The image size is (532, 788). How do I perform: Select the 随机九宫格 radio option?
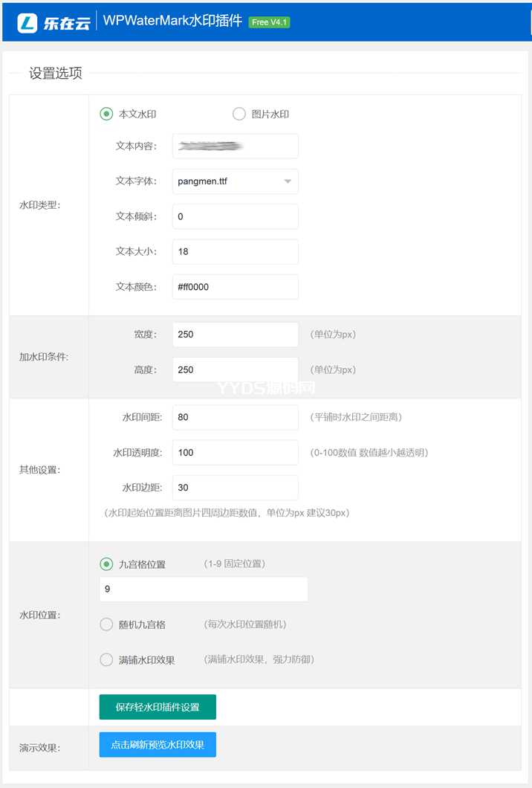point(106,624)
